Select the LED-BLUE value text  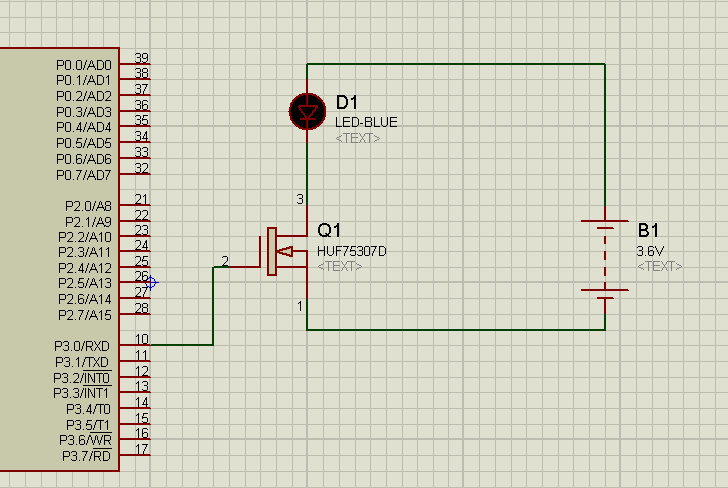point(365,122)
